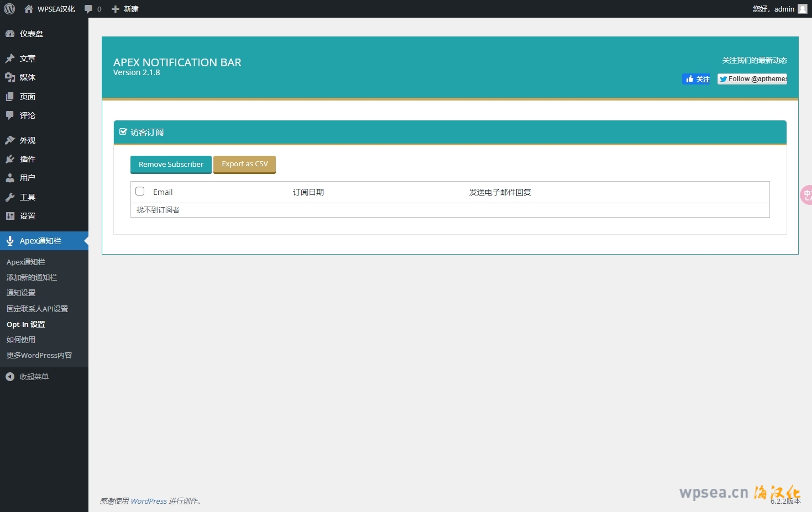Open the 插件 plugins icon
Image resolution: width=812 pixels, height=512 pixels.
pyautogui.click(x=10, y=159)
